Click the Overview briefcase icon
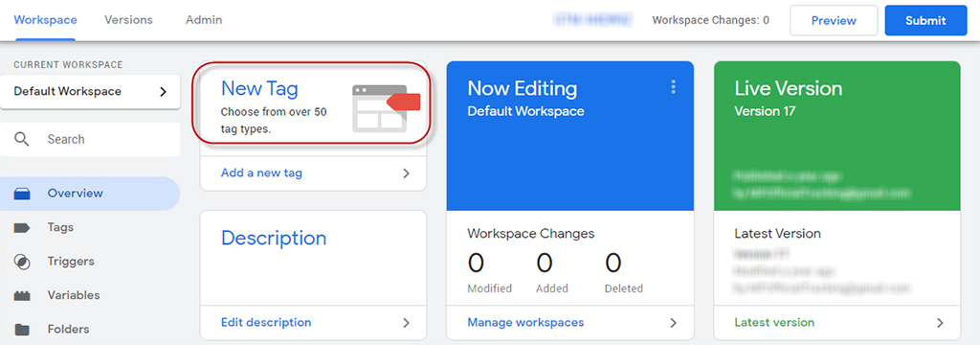This screenshot has height=345, width=980. [22, 195]
